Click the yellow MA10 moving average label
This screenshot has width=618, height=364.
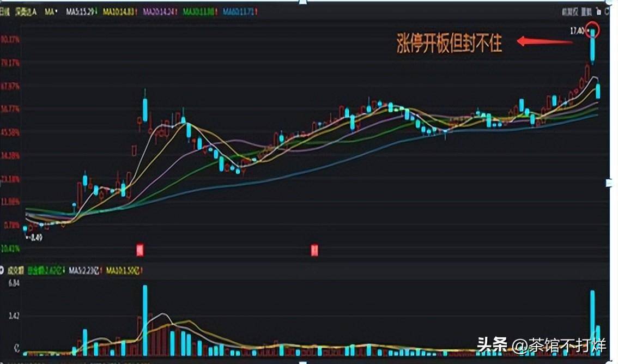coord(120,12)
